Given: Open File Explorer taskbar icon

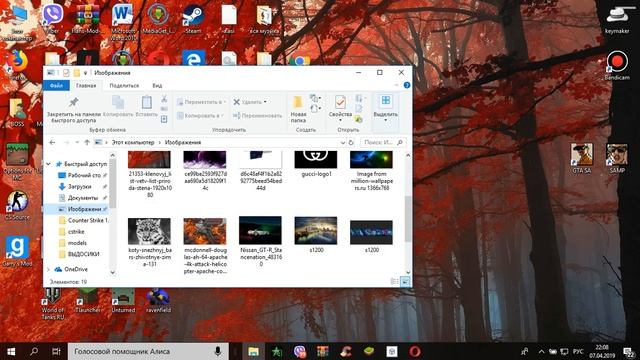Looking at the screenshot, I should (x=253, y=351).
